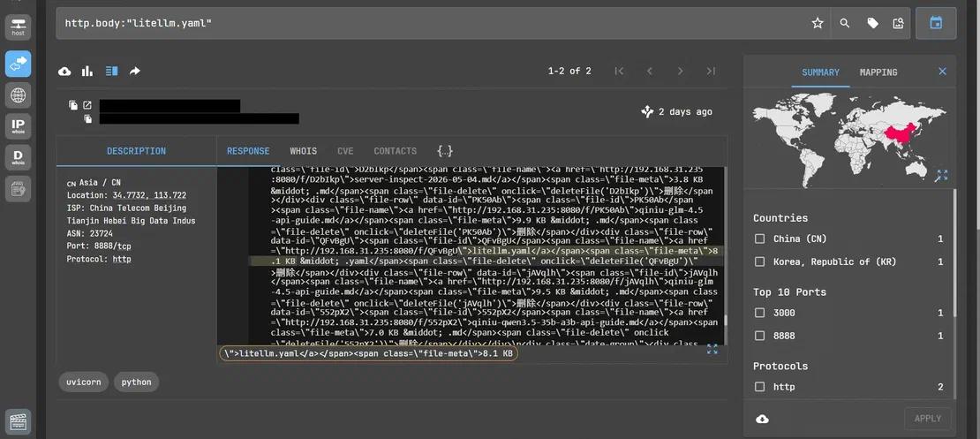Image resolution: width=980 pixels, height=439 pixels.
Task: Open the host search section in sidebar
Action: coord(19,26)
